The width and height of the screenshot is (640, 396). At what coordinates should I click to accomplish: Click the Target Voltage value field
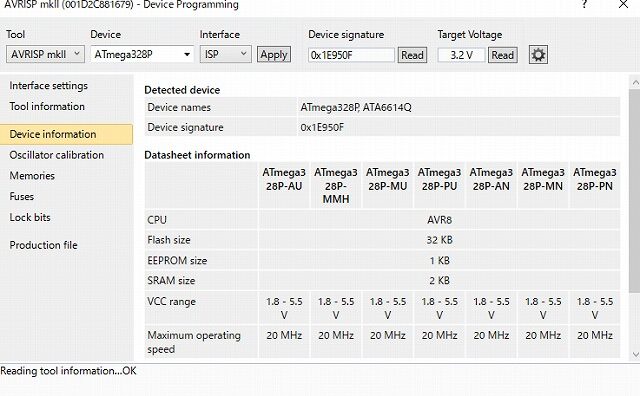click(x=461, y=55)
